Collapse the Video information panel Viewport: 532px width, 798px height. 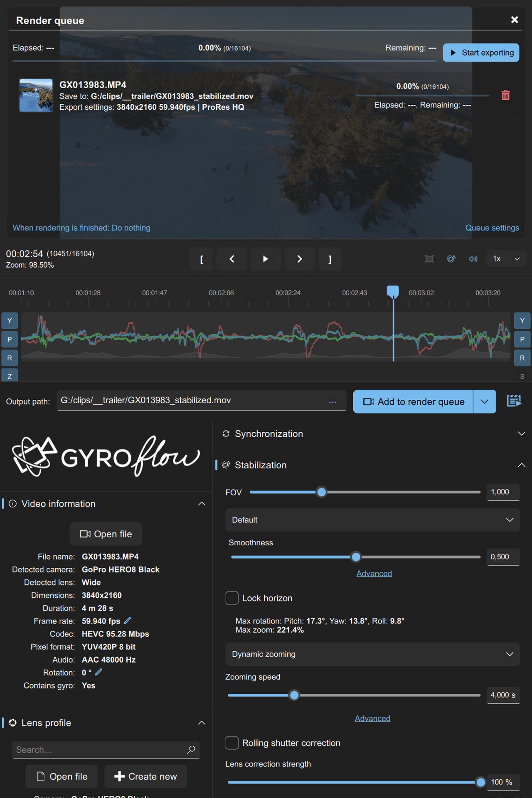point(202,504)
